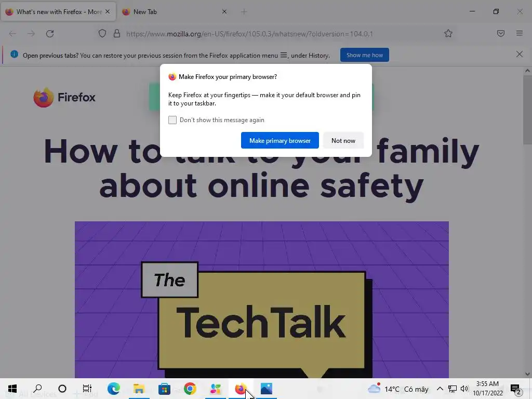Open Cortana circle icon on taskbar
Image resolution: width=532 pixels, height=399 pixels.
click(x=62, y=389)
